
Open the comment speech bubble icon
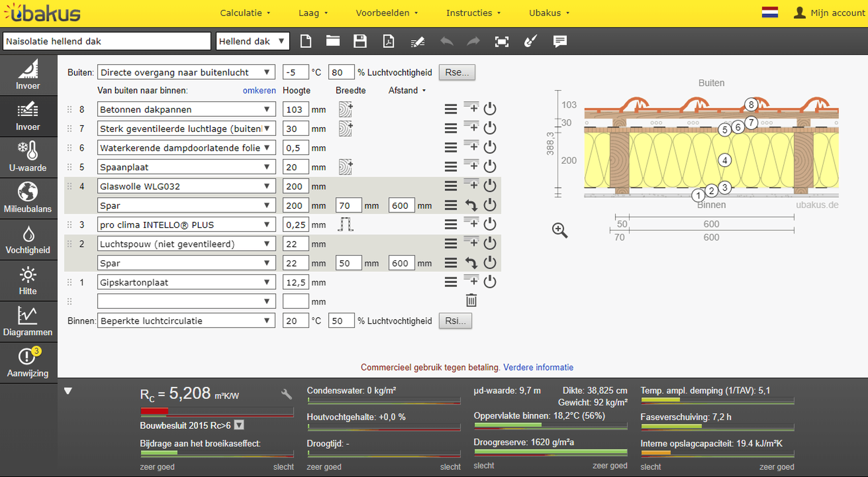[560, 41]
